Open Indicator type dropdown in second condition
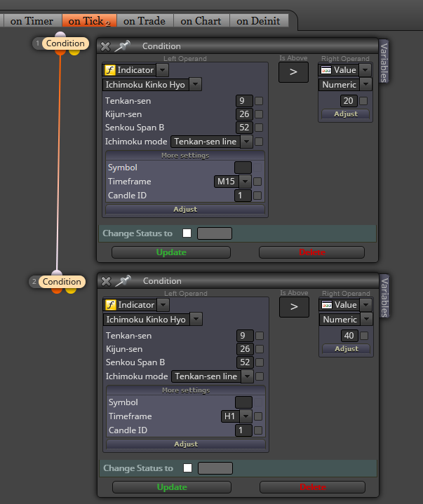The width and height of the screenshot is (423, 504). (x=163, y=305)
